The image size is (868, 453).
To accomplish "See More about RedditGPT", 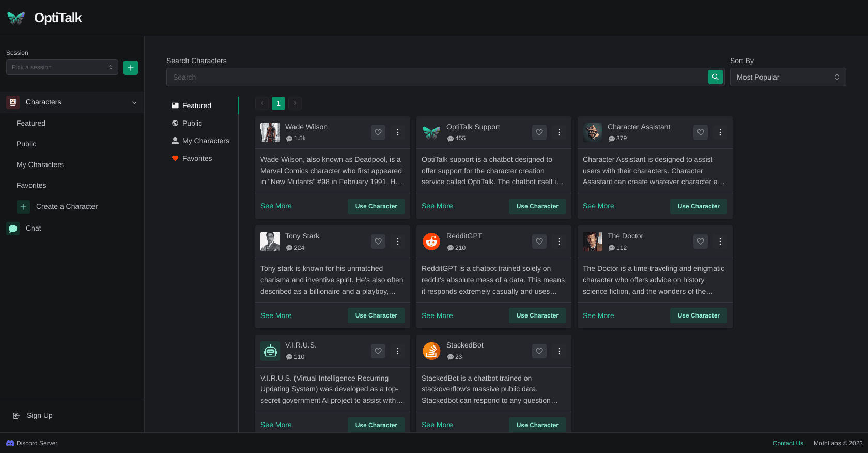I will 437,315.
